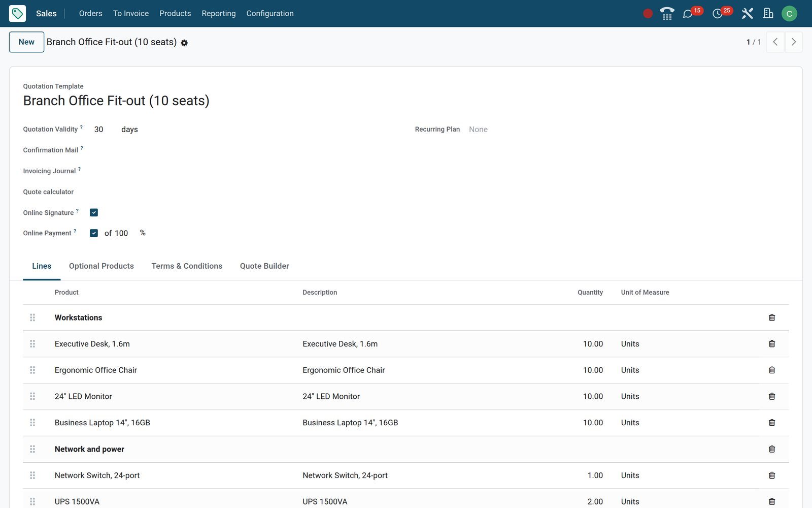Viewport: 812px width, 508px height.
Task: Toggle the Online Payment checkbox
Action: tap(94, 233)
